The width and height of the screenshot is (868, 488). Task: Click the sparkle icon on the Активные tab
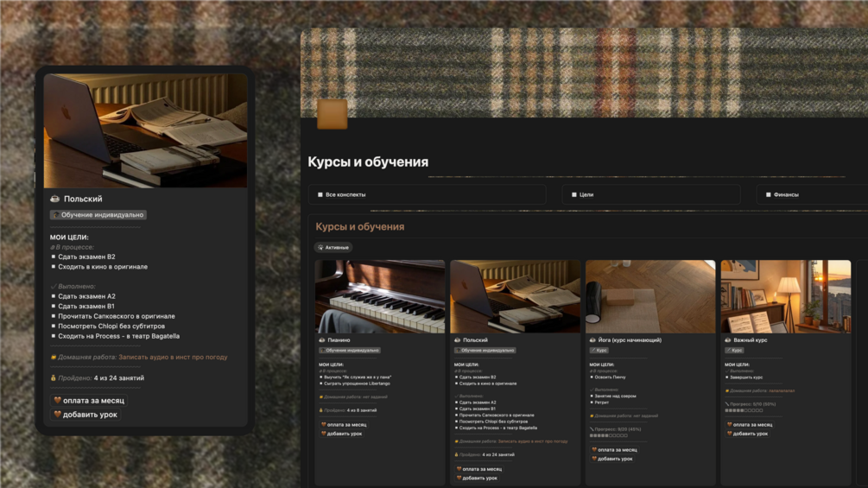pos(320,247)
